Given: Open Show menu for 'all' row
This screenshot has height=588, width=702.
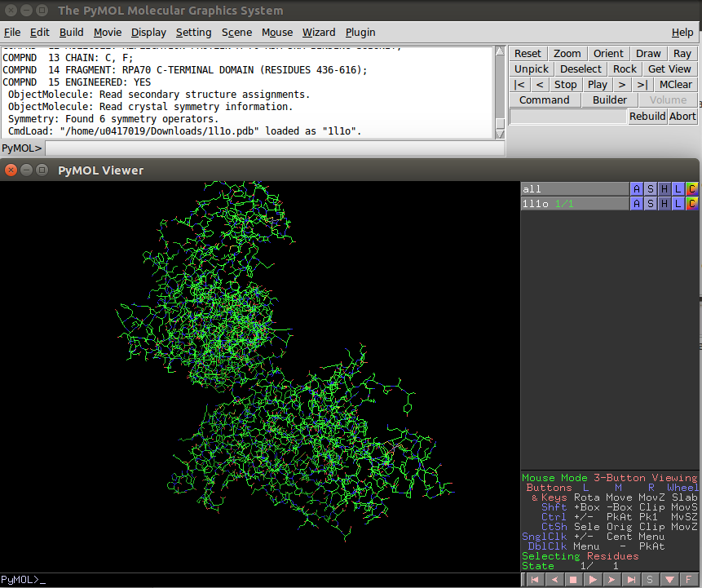Looking at the screenshot, I should click(x=651, y=189).
